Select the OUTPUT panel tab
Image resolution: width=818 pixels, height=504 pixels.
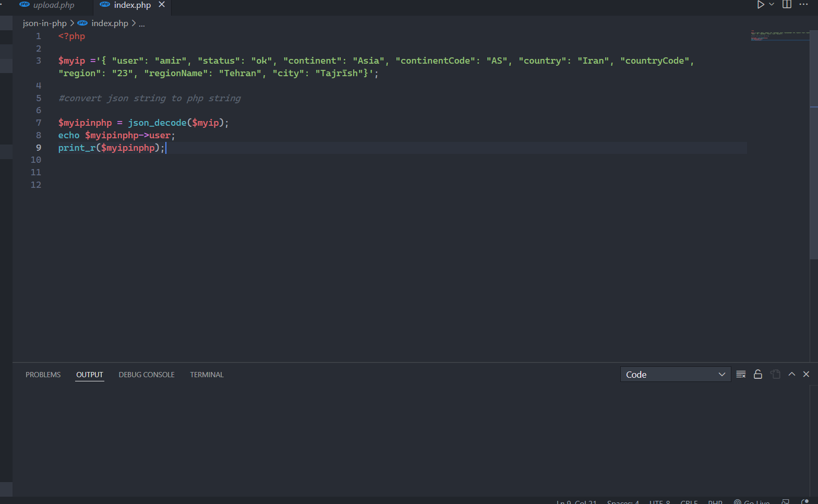click(90, 375)
